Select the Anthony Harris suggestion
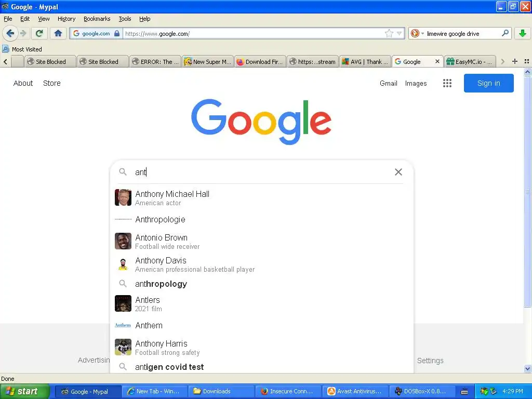This screenshot has width=532, height=399. point(261,348)
